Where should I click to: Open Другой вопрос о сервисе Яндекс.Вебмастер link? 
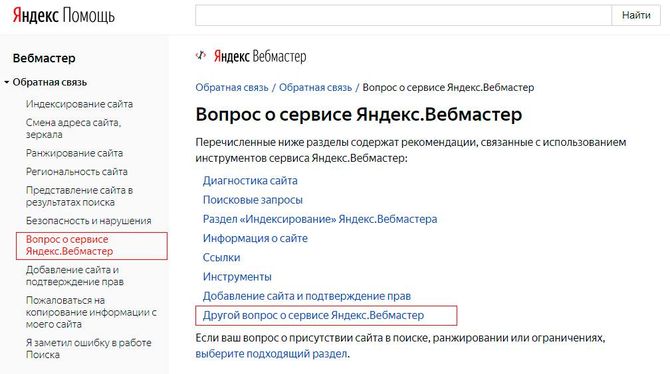pos(314,315)
